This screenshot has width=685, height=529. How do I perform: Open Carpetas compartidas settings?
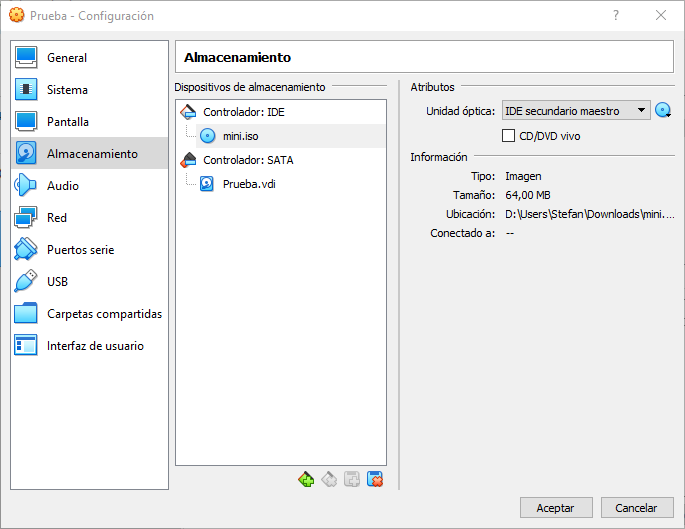click(104, 314)
